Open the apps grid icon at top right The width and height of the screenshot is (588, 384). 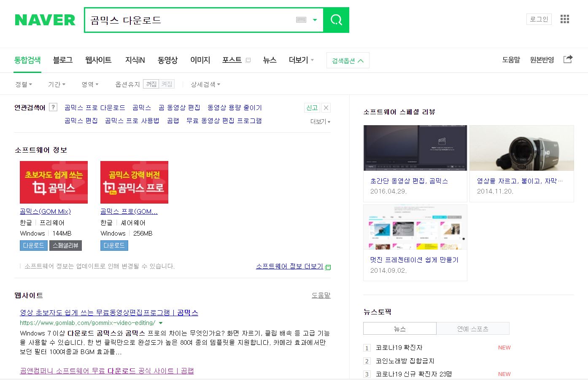click(x=565, y=19)
